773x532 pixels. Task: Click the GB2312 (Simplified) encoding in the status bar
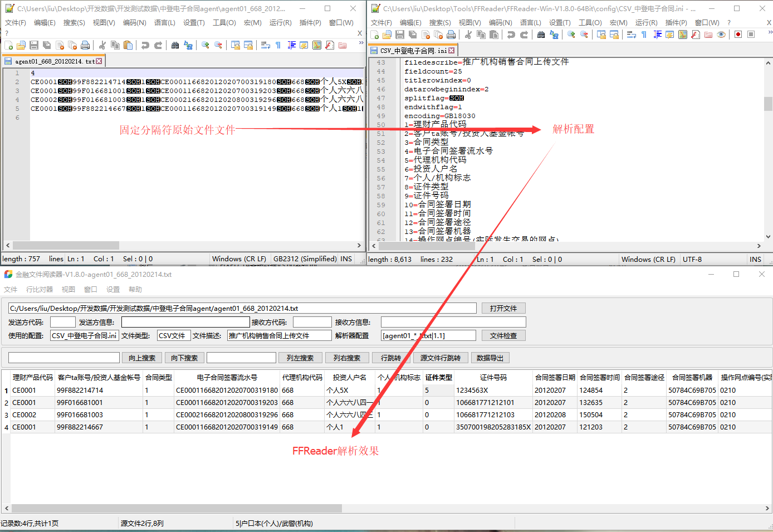(305, 259)
